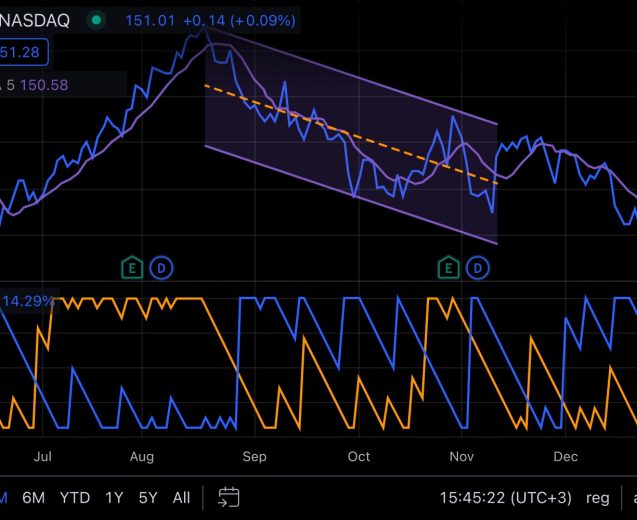Click the earnings E marker near August

point(132,268)
